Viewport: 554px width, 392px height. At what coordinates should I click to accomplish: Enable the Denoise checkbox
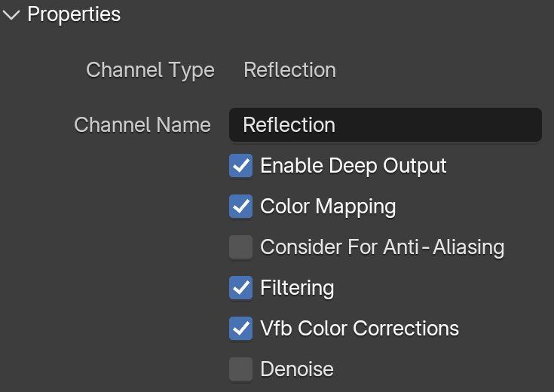(240, 369)
